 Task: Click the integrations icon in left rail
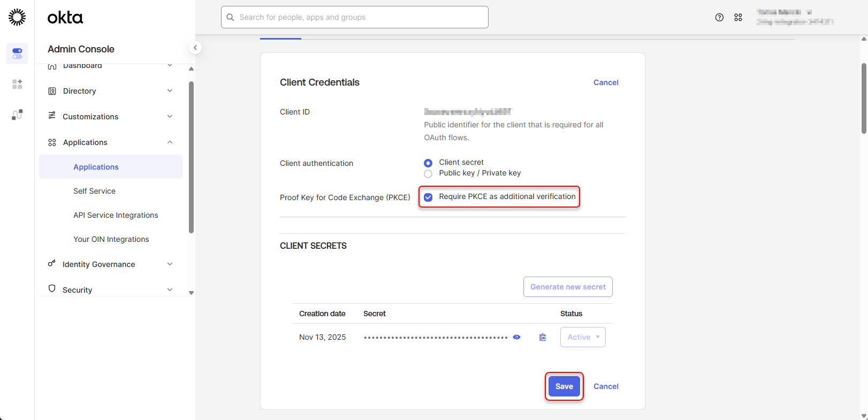pyautogui.click(x=17, y=114)
